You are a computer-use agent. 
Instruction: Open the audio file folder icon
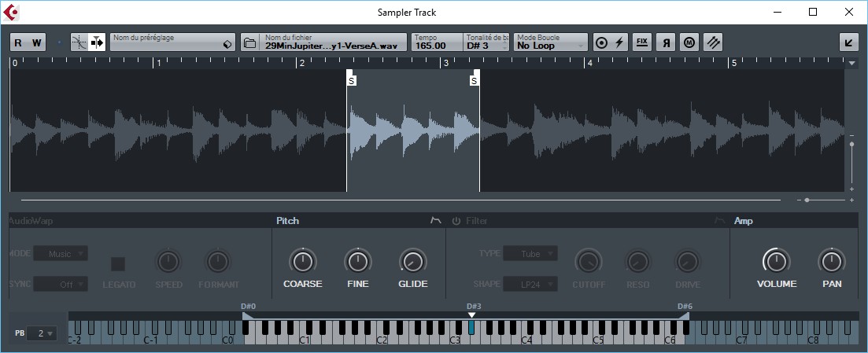[x=250, y=42]
